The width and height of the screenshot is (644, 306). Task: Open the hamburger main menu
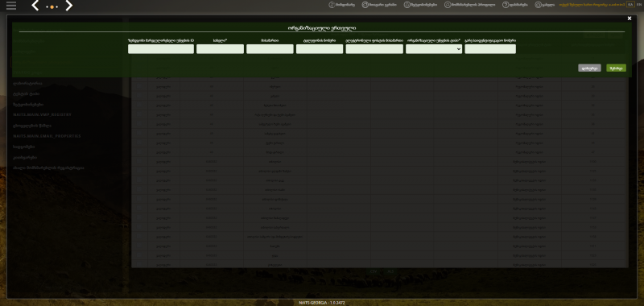point(11,6)
